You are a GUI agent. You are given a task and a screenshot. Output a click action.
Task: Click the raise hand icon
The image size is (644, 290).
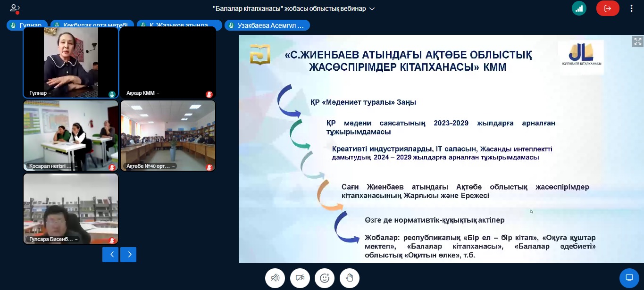[349, 278]
